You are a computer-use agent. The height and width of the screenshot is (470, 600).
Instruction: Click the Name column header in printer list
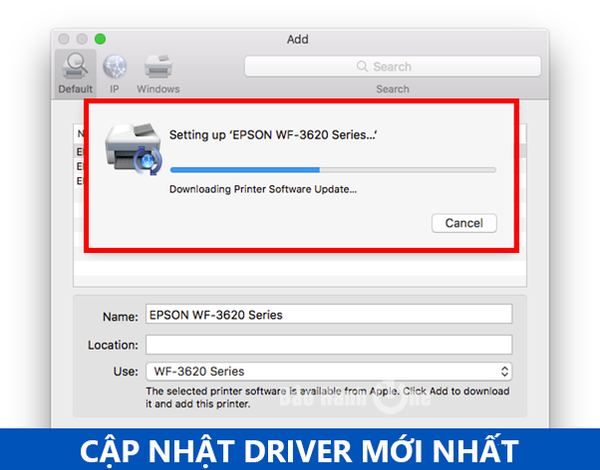pos(79,132)
